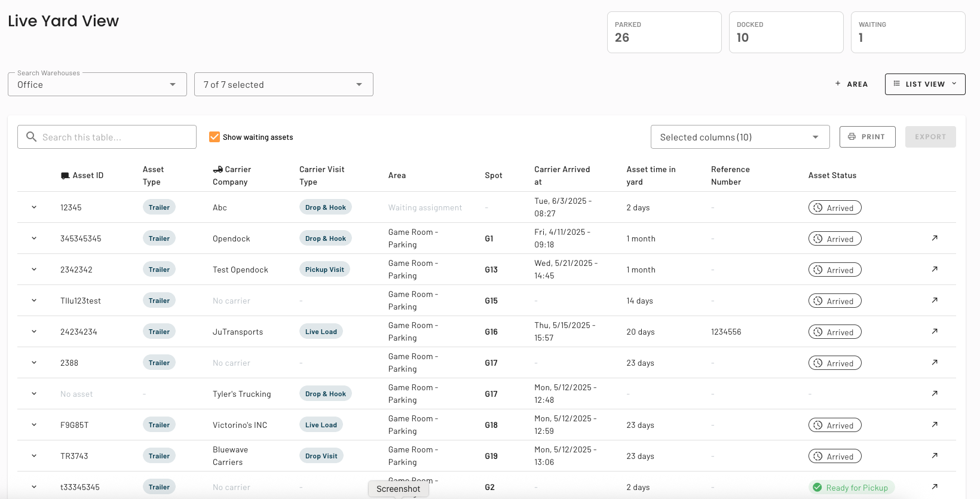
Task: Open the 7 of 7 selected dropdown
Action: [x=284, y=84]
